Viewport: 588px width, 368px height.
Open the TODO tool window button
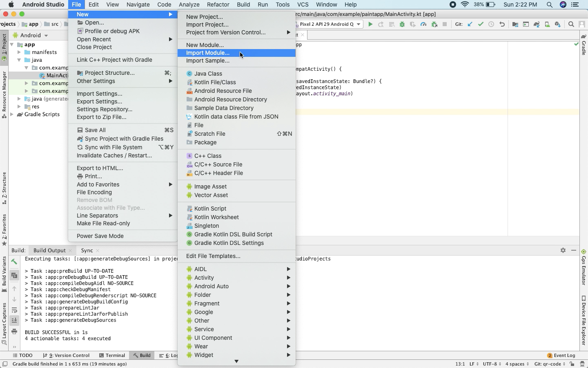pyautogui.click(x=22, y=355)
